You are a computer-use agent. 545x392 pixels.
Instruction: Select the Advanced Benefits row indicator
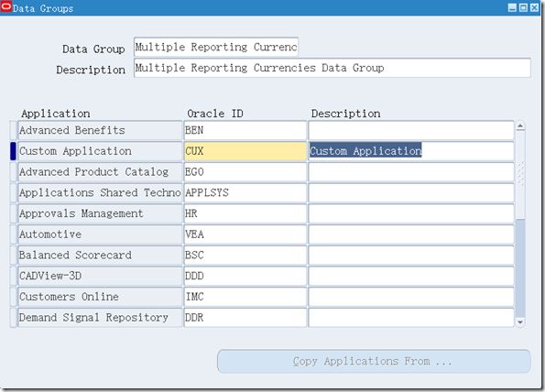pos(13,130)
